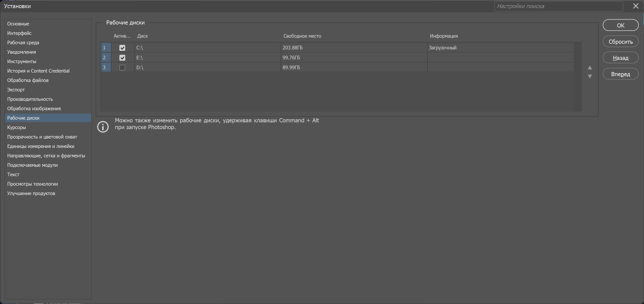Open Прозрачность и цветовой охват settings
The width and height of the screenshot is (644, 304).
click(x=42, y=137)
